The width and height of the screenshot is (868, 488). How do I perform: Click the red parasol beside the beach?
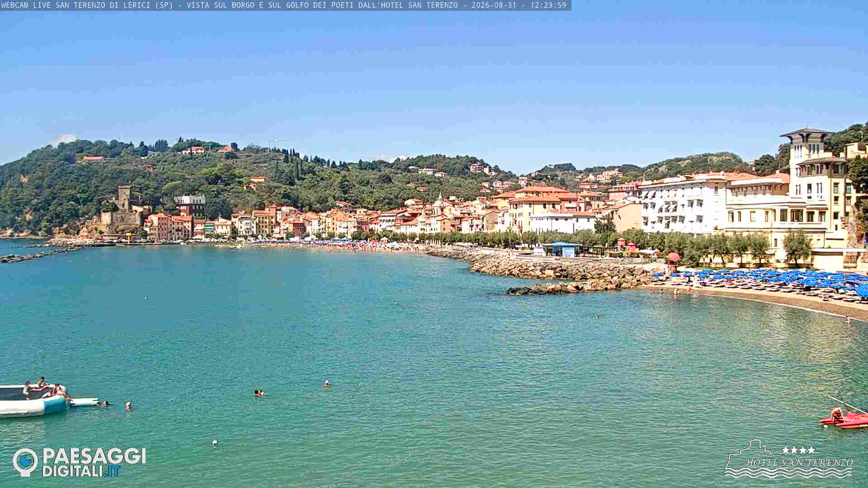tap(674, 257)
